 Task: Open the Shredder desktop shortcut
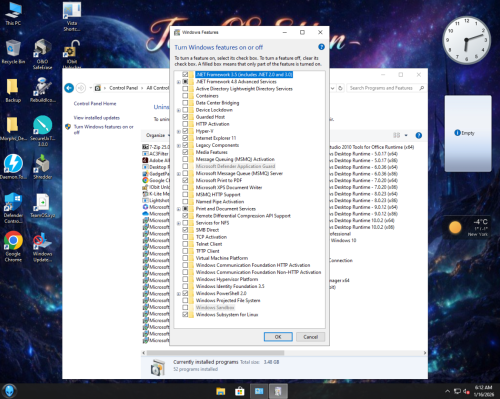pyautogui.click(x=42, y=166)
